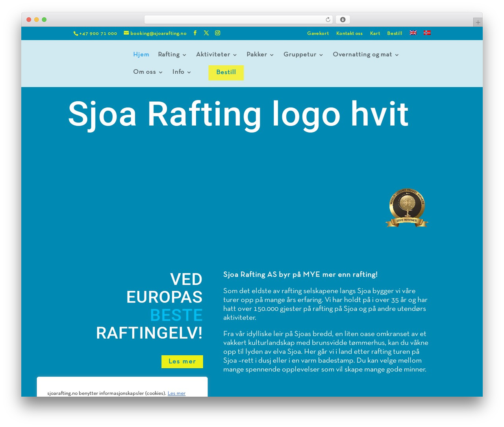Switch language with the UK flag
The width and height of the screenshot is (504, 427).
(413, 33)
